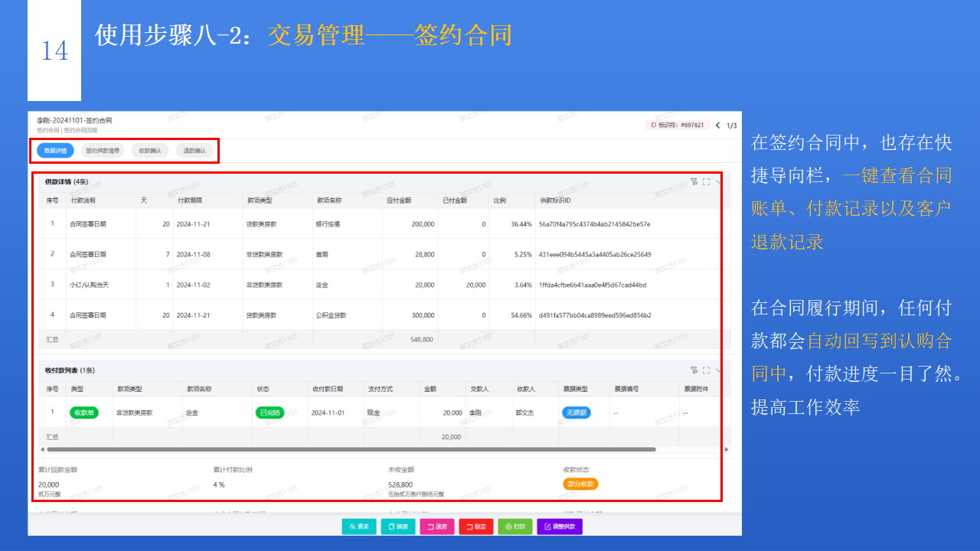This screenshot has height=551, width=980.
Task: Collapse the 收付款列表 panel chevron
Action: point(718,370)
